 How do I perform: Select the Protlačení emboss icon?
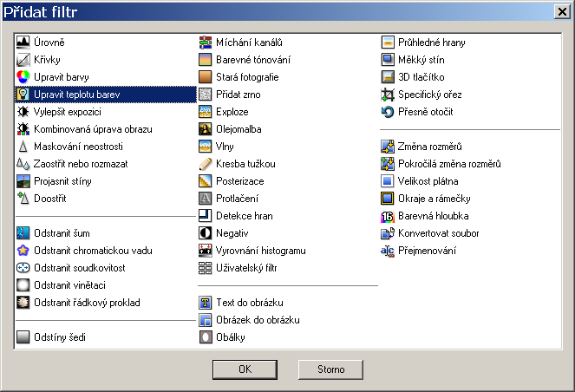(205, 199)
